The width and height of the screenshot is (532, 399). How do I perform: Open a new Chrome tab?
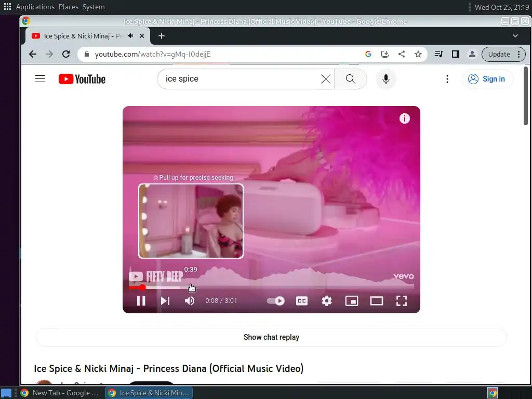(x=162, y=36)
